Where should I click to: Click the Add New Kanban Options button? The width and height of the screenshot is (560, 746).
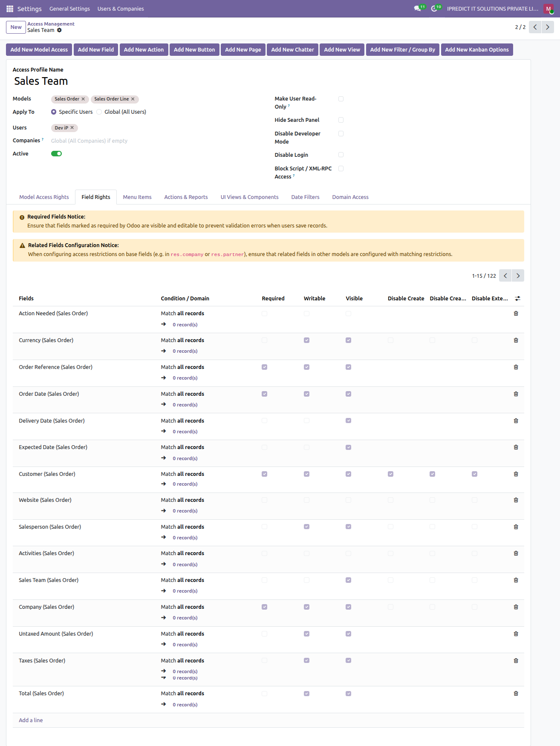point(477,50)
